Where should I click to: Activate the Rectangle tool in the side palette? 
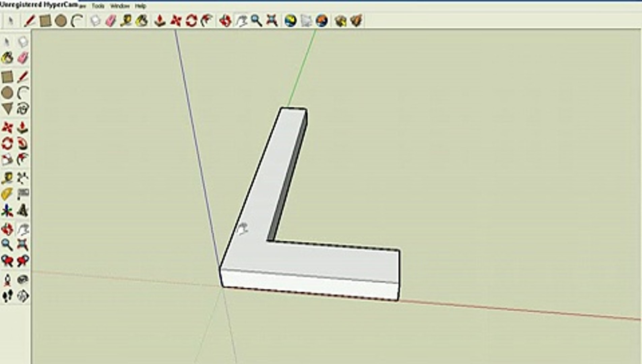tap(7, 77)
